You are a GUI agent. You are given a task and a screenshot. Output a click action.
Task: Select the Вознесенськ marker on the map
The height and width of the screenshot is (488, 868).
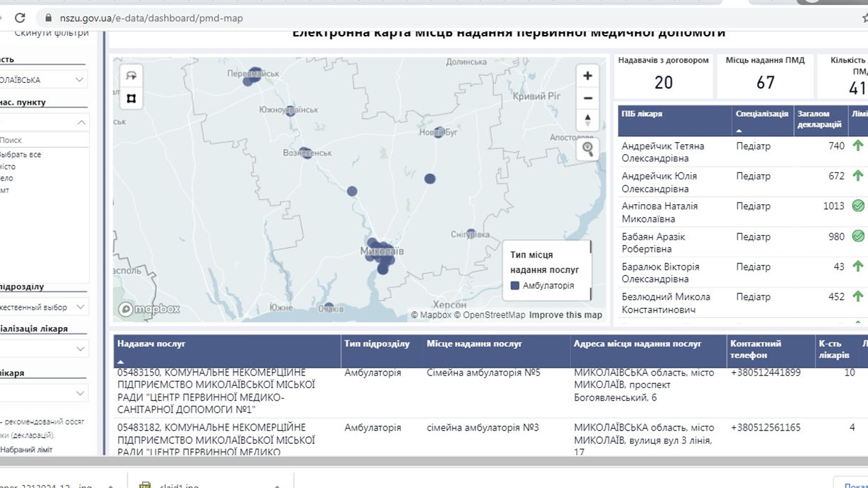point(307,153)
